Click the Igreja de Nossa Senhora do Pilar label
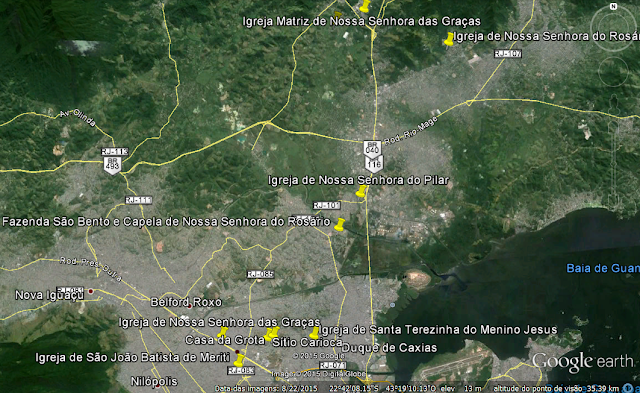The width and height of the screenshot is (640, 393). click(x=358, y=180)
